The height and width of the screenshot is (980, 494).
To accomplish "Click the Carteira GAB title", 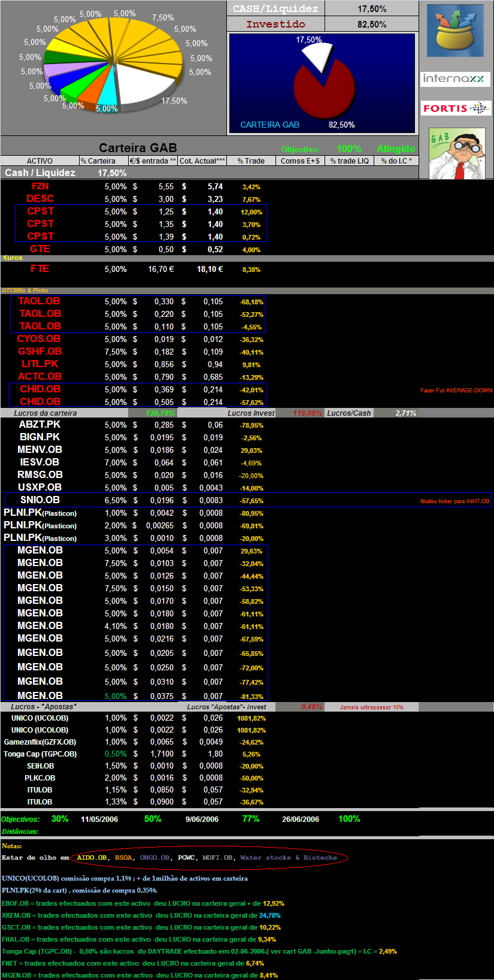I will [138, 147].
